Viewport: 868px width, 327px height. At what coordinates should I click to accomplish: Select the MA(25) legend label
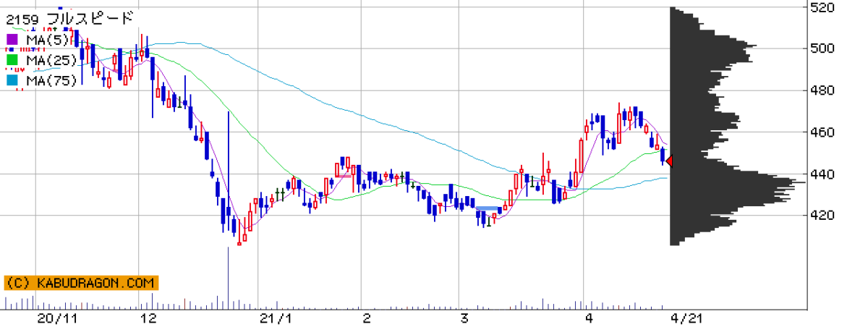pos(51,59)
